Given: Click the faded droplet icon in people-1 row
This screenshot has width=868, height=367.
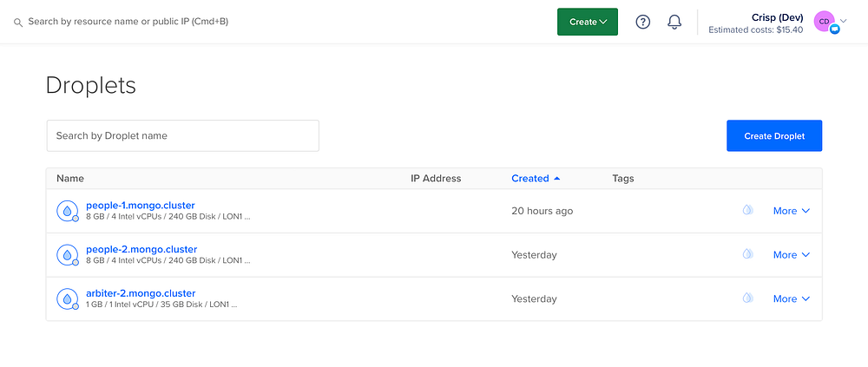Looking at the screenshot, I should 746,211.
